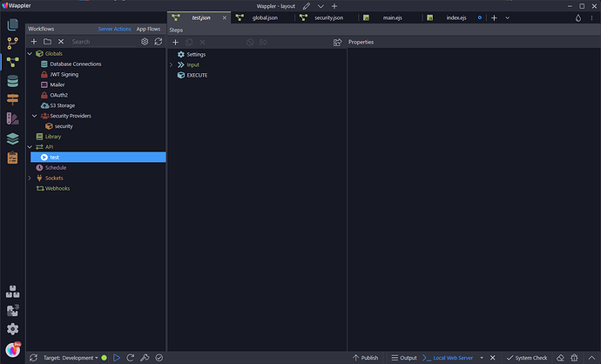The width and height of the screenshot is (601, 364).
Task: Click the Wappler Pro account avatar
Action: 13,349
